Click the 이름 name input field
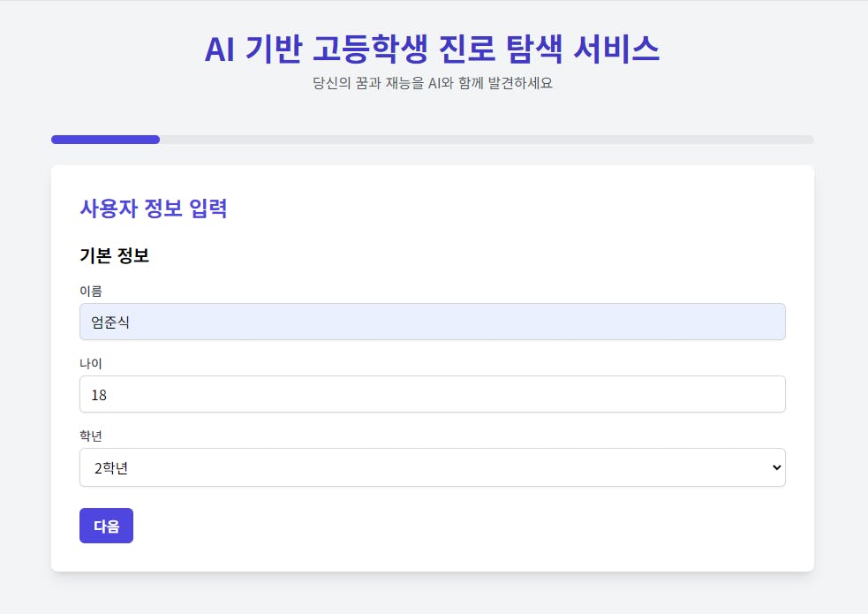 tap(432, 322)
